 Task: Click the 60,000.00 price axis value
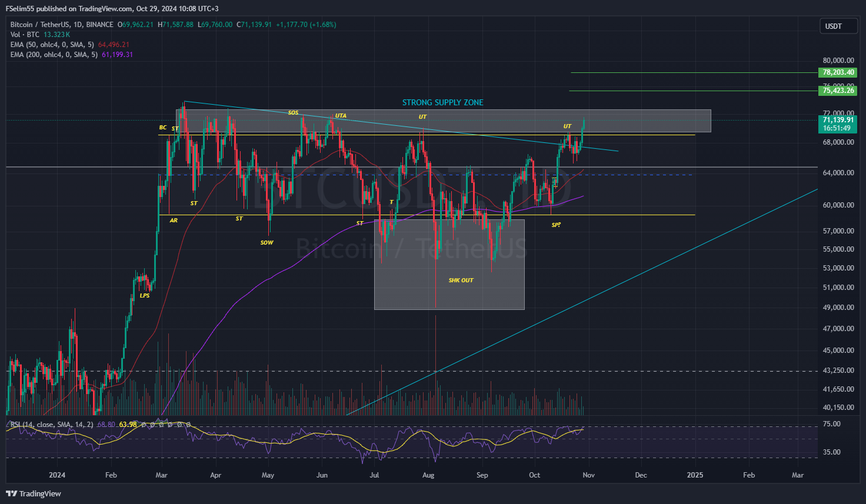[x=838, y=205]
